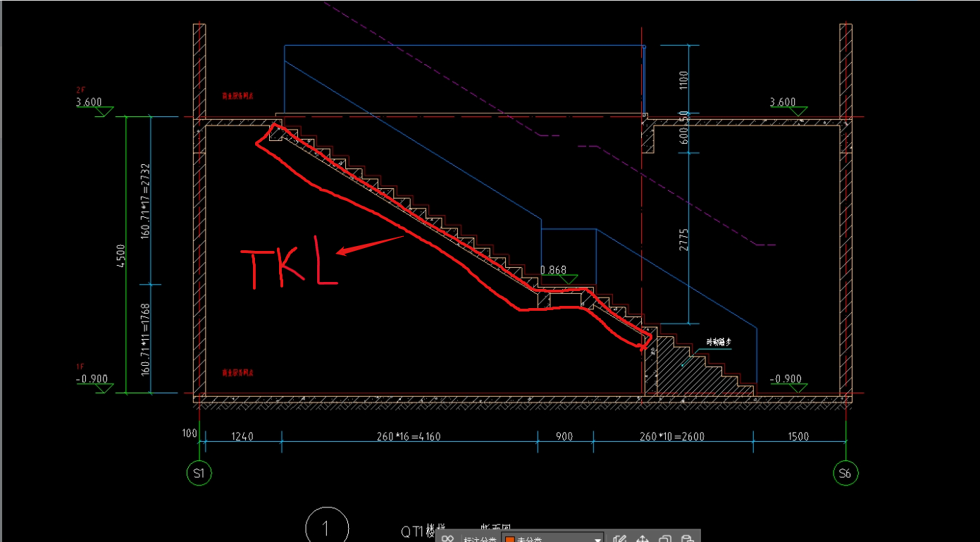Screen dimensions: 980x542
Task: Select the 4500 vertical dimension text
Action: [120, 256]
